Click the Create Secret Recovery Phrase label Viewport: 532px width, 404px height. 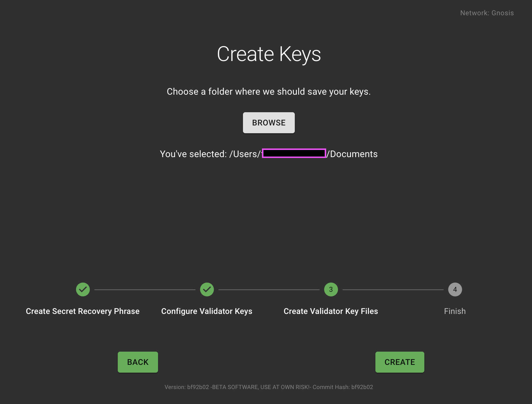83,311
